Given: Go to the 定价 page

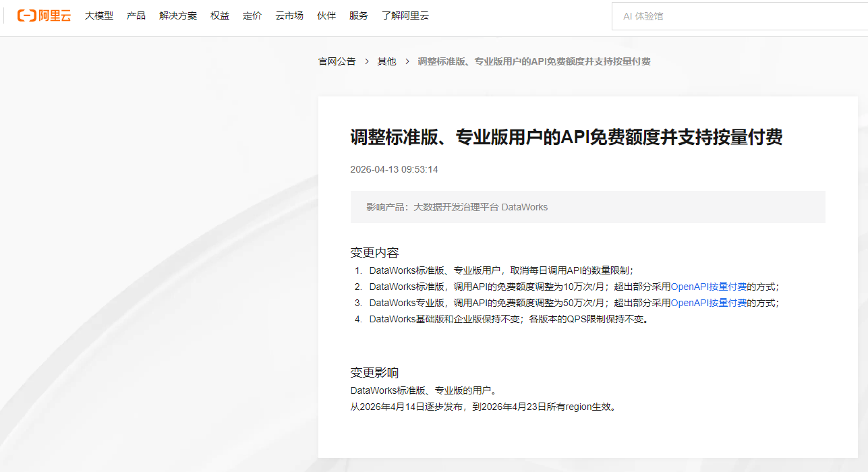Looking at the screenshot, I should point(252,16).
